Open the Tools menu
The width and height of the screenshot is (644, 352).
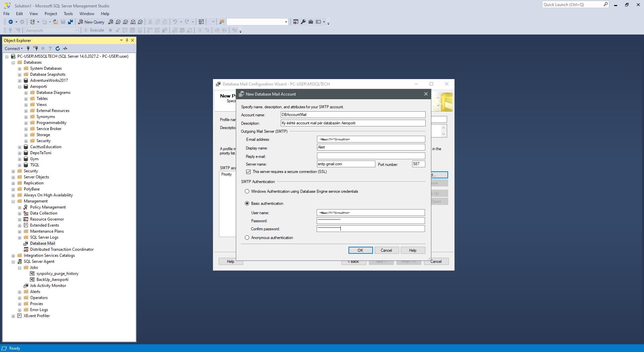[68, 14]
